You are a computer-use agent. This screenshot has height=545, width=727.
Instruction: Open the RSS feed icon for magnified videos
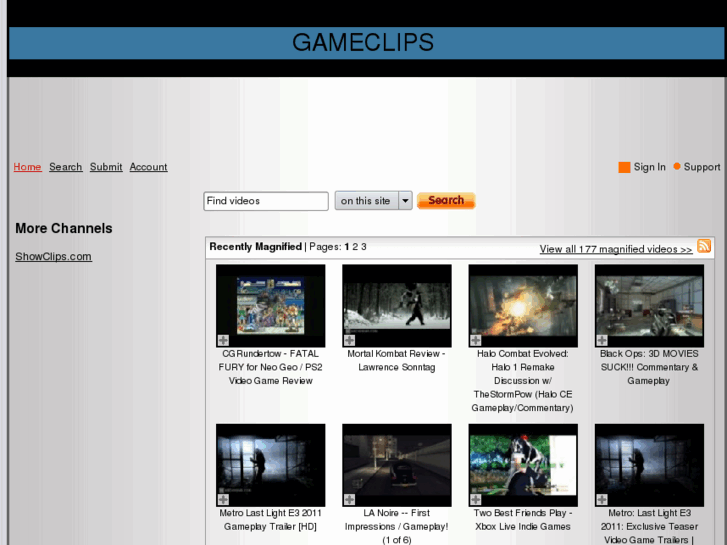point(704,246)
